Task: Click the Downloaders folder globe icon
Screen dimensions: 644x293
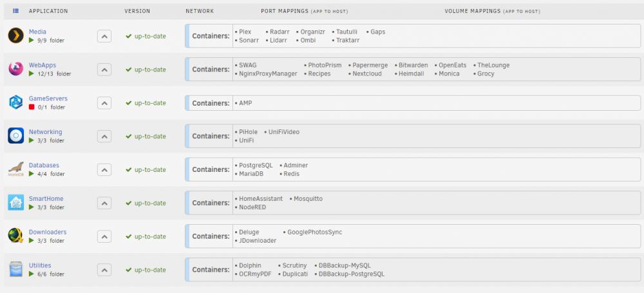Action: click(15, 236)
